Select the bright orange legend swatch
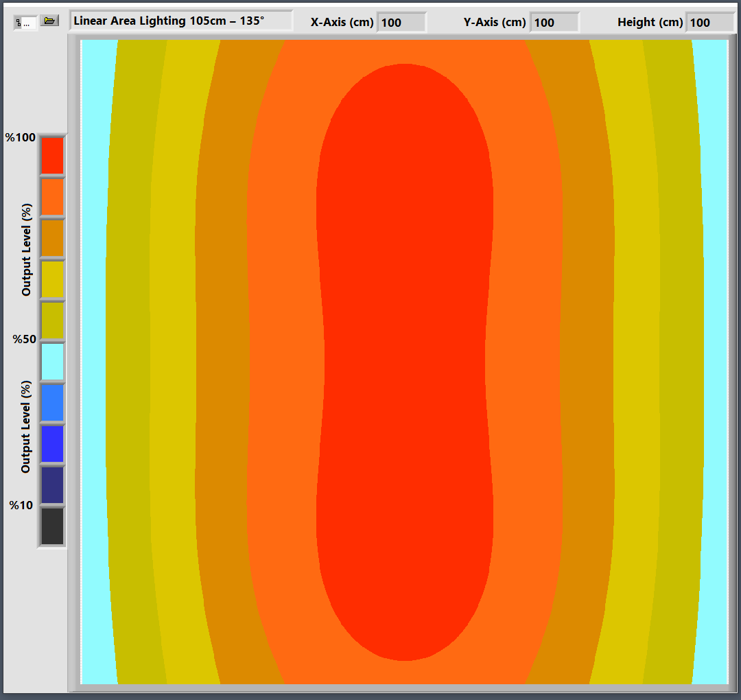The height and width of the screenshot is (700, 741). pyautogui.click(x=52, y=197)
